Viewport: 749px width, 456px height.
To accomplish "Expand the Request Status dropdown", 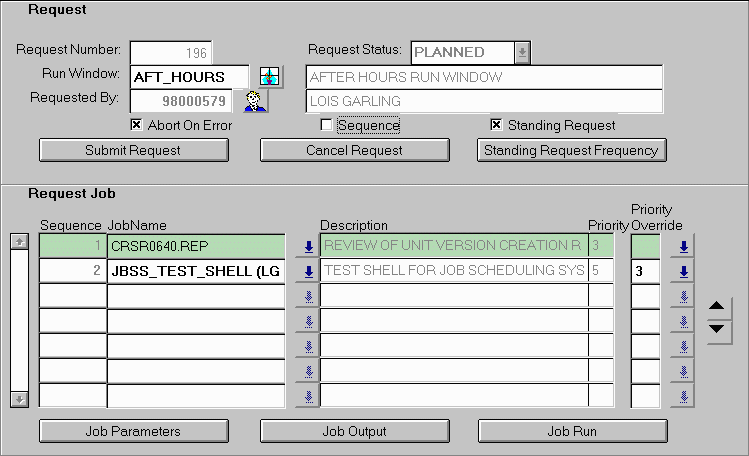I will [x=522, y=53].
